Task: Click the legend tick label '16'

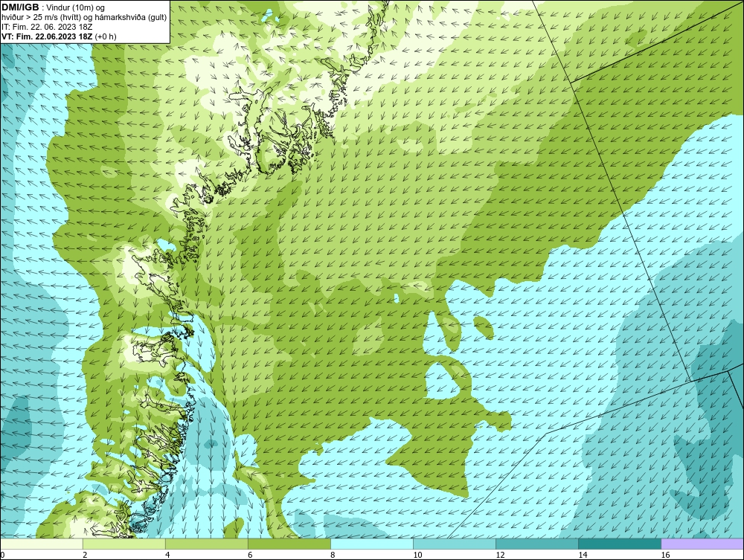Action: point(664,555)
